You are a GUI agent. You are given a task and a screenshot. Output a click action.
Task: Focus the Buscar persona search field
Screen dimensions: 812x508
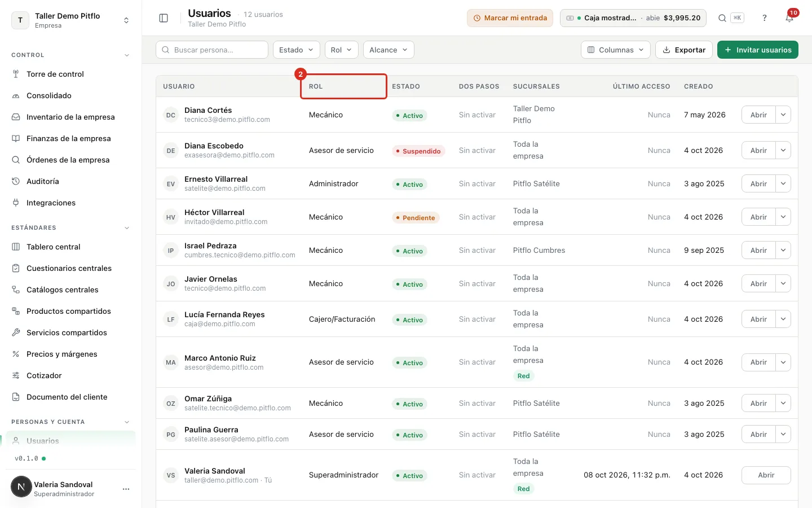coord(212,50)
